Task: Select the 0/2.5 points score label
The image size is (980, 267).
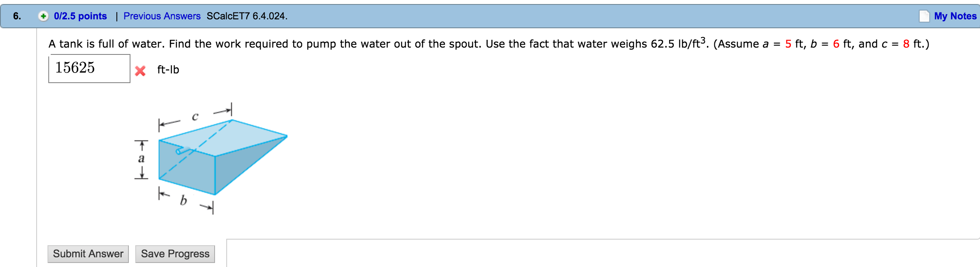Action: [x=79, y=16]
